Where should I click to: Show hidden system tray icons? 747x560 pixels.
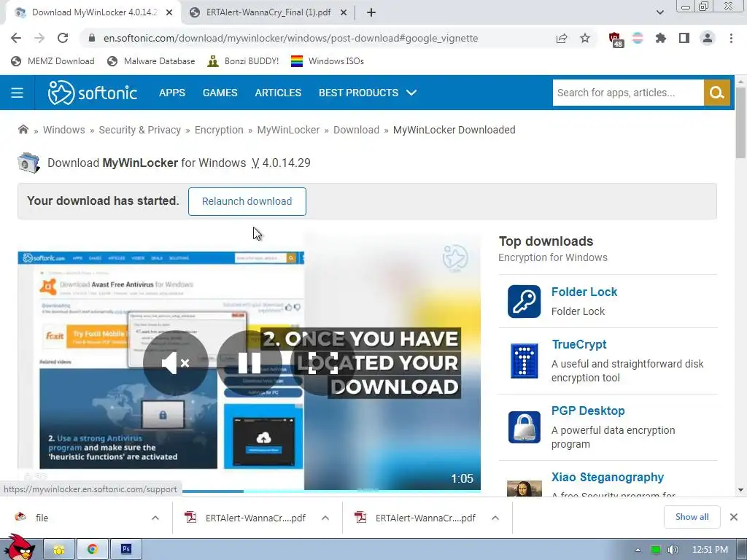pyautogui.click(x=638, y=550)
